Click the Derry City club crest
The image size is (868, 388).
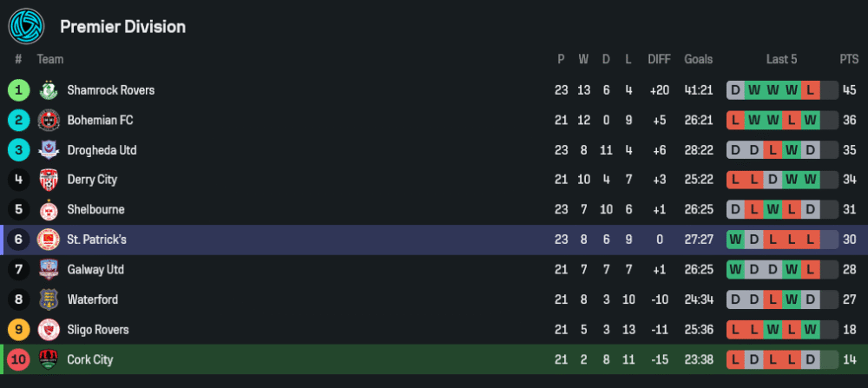pyautogui.click(x=48, y=180)
